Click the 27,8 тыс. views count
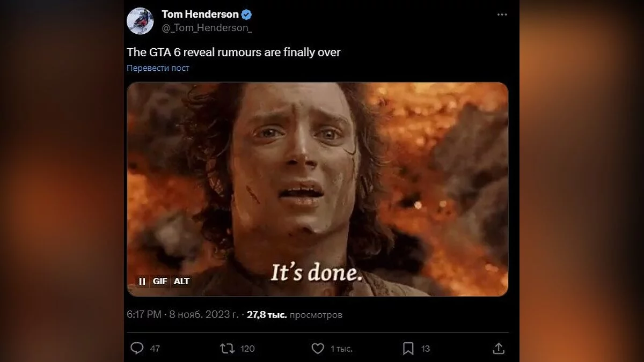Viewport: 644px width, 362px height. 266,315
